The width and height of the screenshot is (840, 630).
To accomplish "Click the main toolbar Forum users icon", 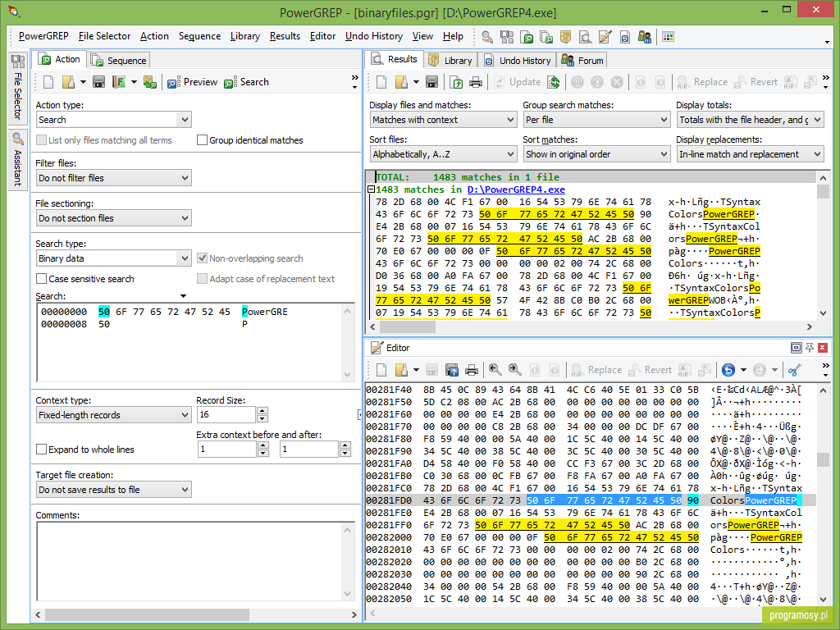I will point(645,37).
